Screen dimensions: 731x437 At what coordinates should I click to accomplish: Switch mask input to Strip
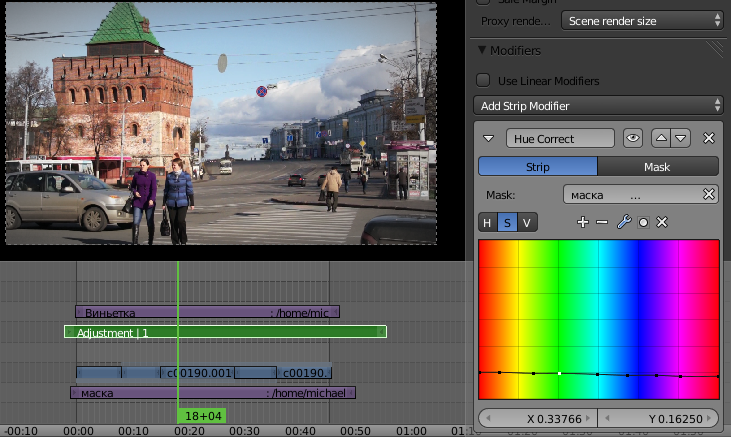[538, 166]
